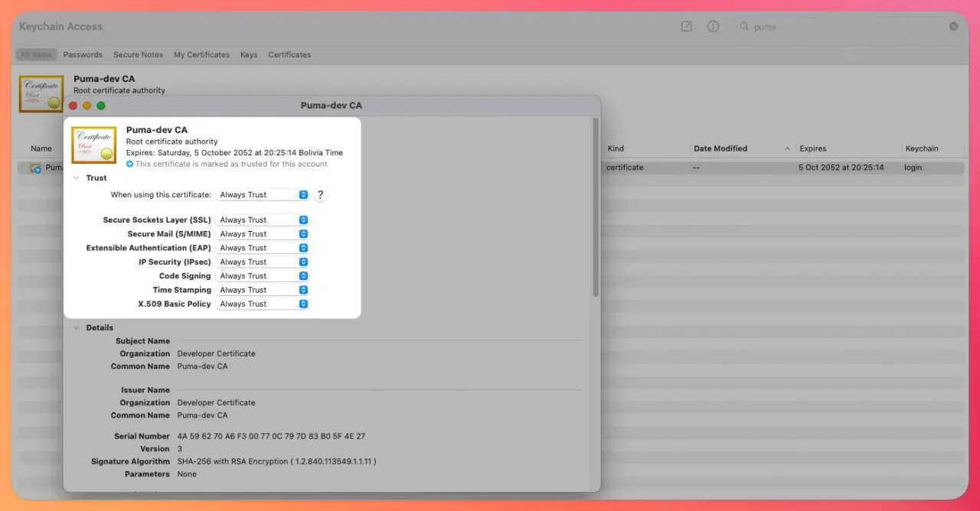This screenshot has height=511, width=980.
Task: Clear the search field with the X icon
Action: (x=953, y=26)
